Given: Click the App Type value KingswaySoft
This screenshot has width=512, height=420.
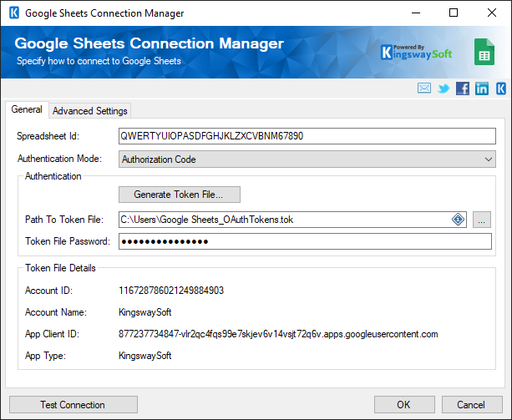Looking at the screenshot, I should point(145,356).
